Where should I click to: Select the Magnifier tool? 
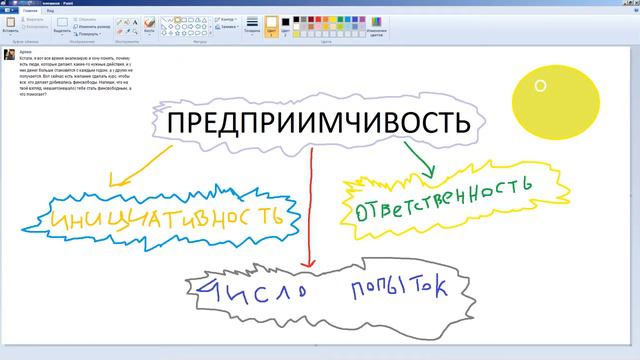point(135,31)
